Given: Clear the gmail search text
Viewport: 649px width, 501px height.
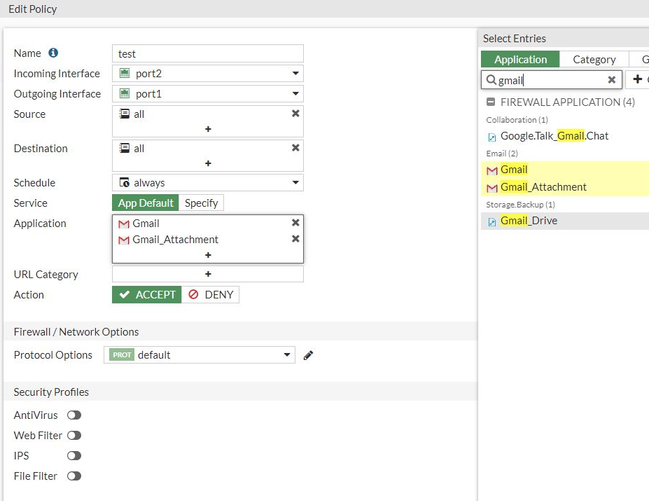Looking at the screenshot, I should 612,80.
